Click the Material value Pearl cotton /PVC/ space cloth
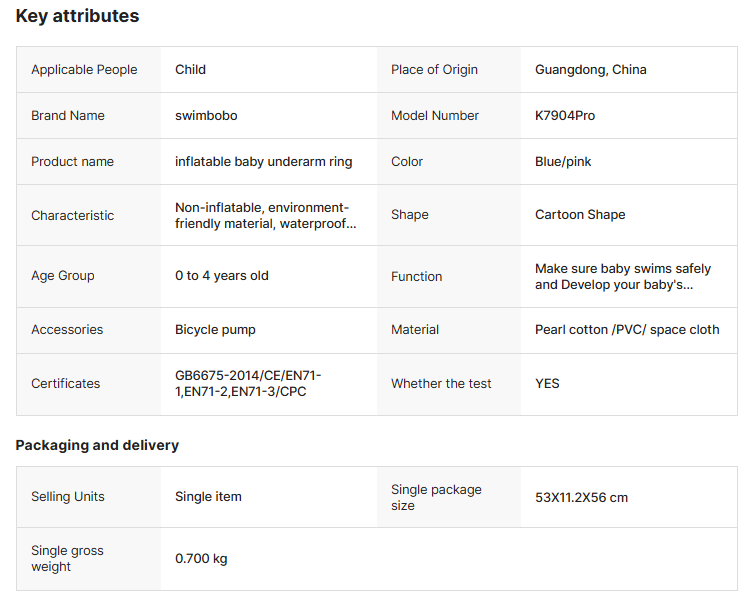The image size is (748, 603). click(x=627, y=329)
